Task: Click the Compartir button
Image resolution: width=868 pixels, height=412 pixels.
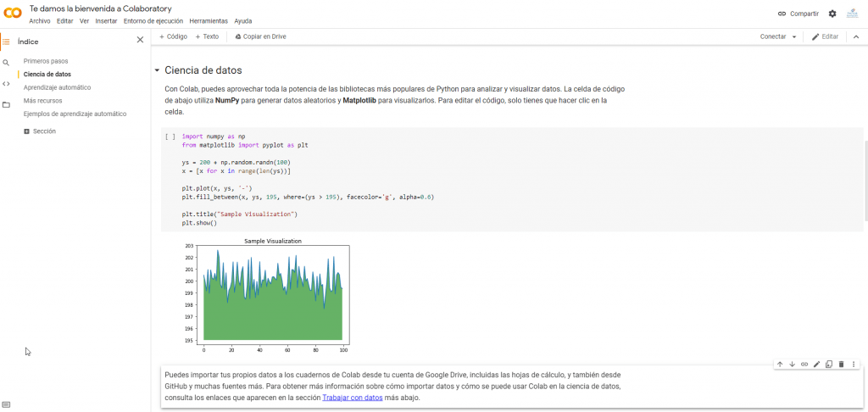Action: 798,14
